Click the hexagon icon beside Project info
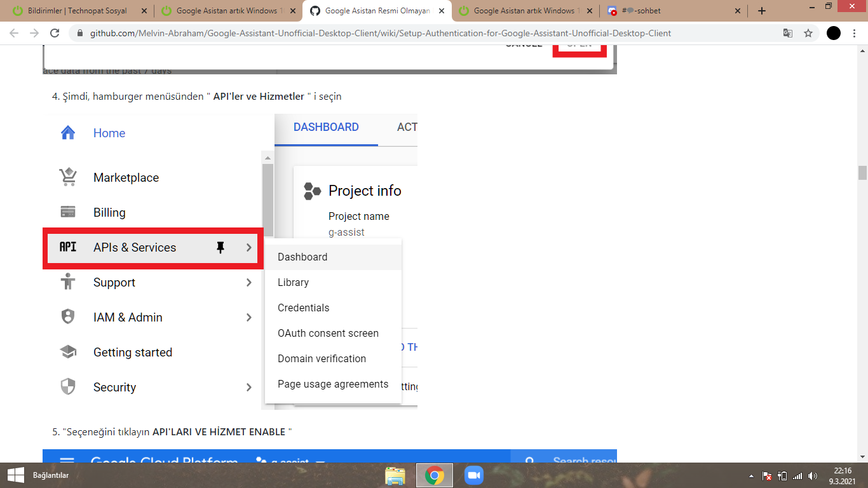Image resolution: width=868 pixels, height=488 pixels. pos(312,191)
